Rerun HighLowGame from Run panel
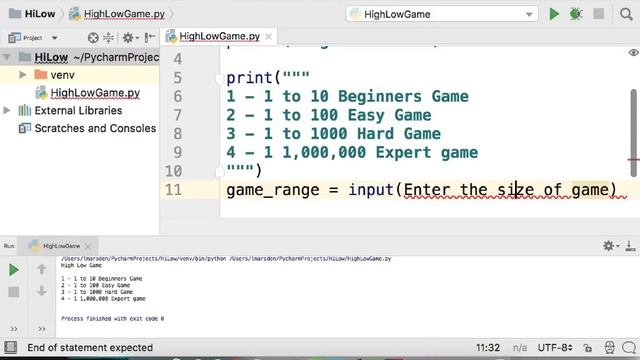 click(13, 270)
